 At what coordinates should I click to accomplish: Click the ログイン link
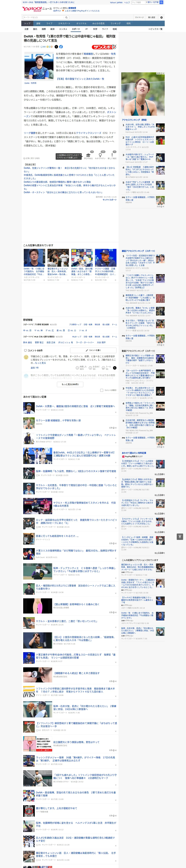coord(57,11)
